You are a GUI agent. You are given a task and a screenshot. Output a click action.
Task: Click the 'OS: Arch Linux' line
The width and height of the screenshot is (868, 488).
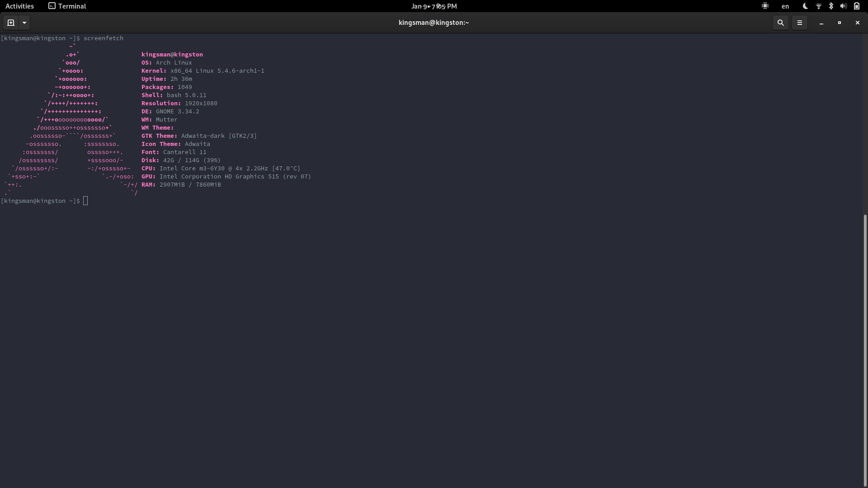[167, 63]
